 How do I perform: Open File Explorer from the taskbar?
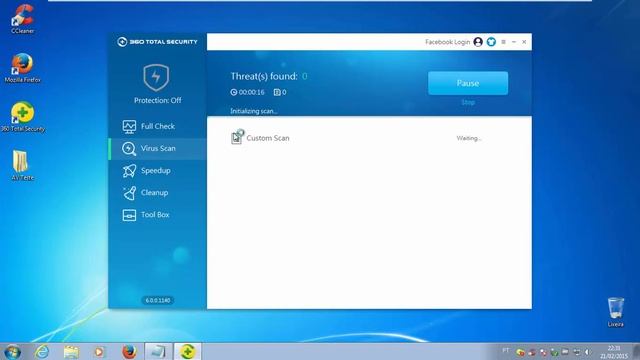[71, 351]
